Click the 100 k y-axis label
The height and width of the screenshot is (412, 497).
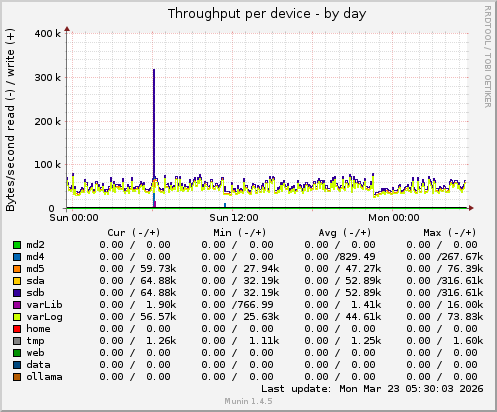(48, 165)
